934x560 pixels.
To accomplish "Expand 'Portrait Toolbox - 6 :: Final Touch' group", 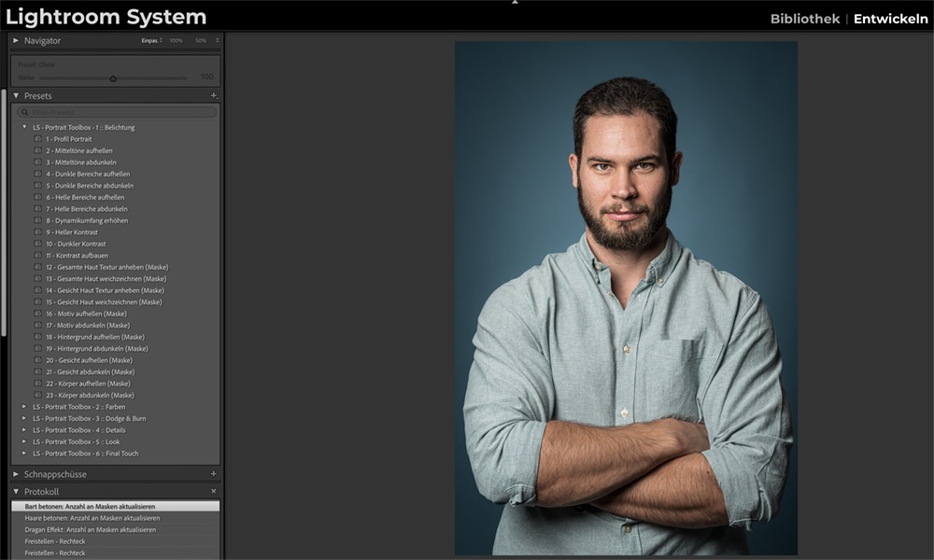I will tap(24, 454).
